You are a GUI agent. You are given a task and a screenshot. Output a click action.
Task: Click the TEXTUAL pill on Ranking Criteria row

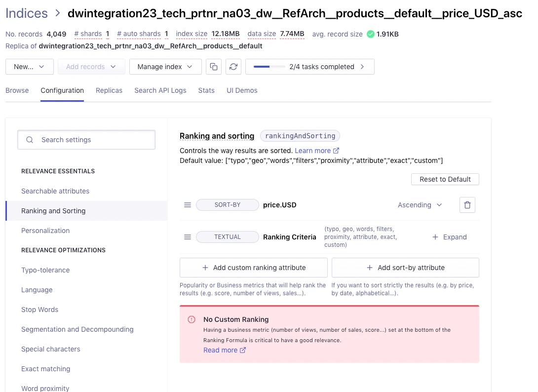[227, 236]
